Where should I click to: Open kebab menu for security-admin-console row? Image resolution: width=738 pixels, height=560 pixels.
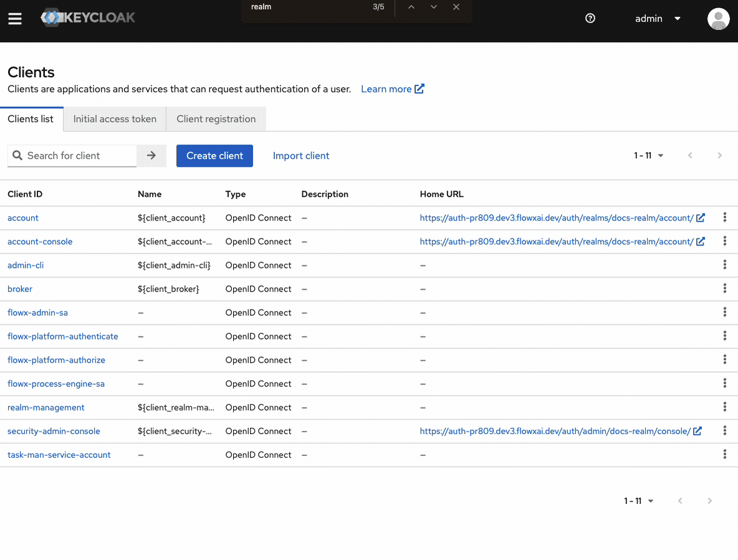(725, 430)
